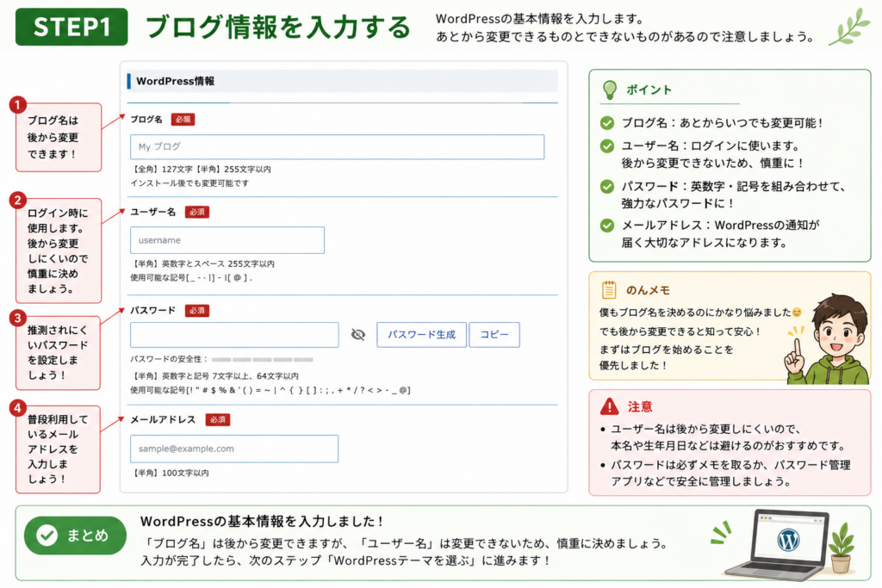Click the green STEP1 badge
This screenshot has width=882, height=588.
(x=71, y=27)
